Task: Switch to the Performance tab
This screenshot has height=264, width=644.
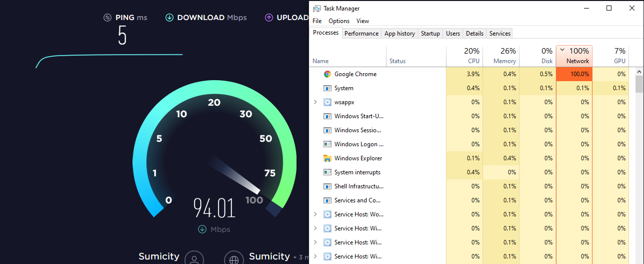Action: coord(361,34)
